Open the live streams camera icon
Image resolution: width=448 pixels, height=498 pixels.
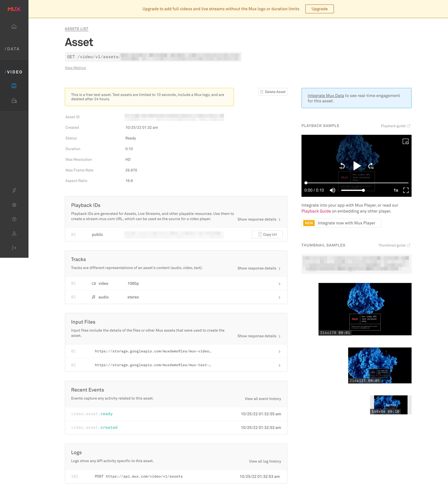point(14,101)
